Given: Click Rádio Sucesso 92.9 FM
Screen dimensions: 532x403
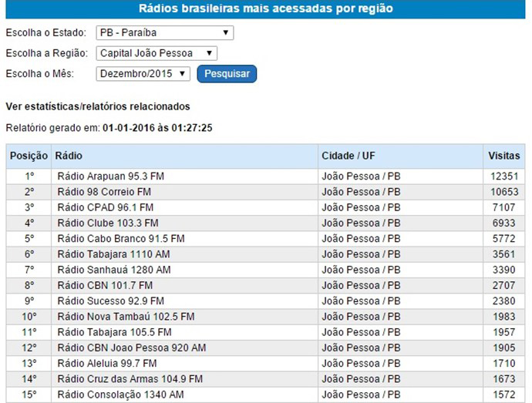Looking at the screenshot, I should click(x=110, y=301).
